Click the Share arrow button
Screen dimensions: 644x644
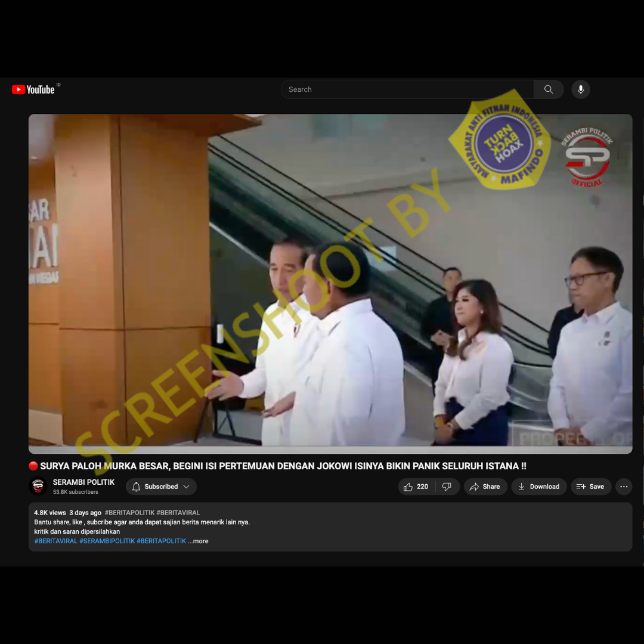tap(485, 487)
